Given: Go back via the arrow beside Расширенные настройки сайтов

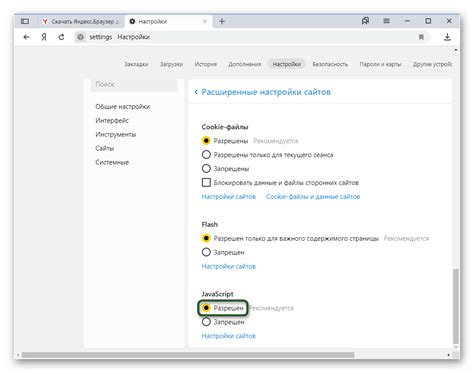Looking at the screenshot, I should point(196,92).
